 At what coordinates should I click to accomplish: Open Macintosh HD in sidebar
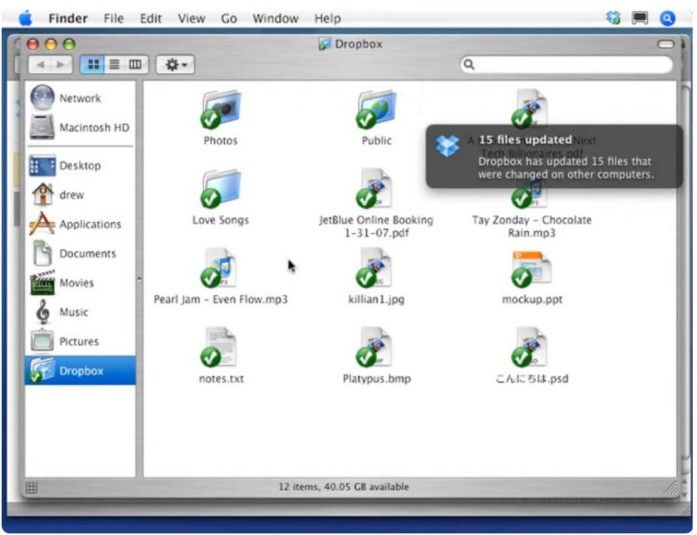coord(80,128)
